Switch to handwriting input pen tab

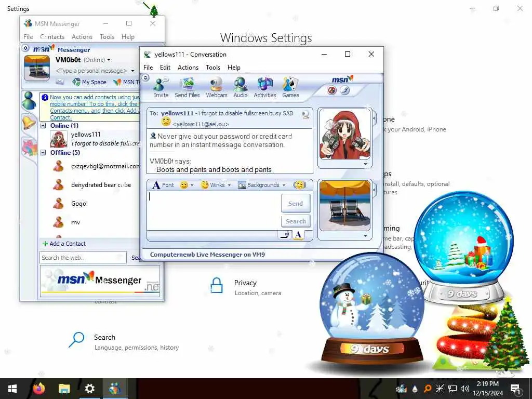point(285,234)
